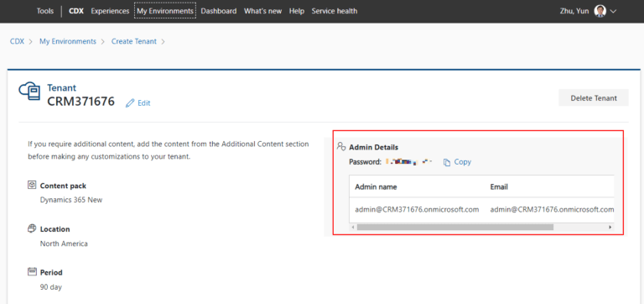644x304 pixels.
Task: Check Service health page
Action: 335,11
